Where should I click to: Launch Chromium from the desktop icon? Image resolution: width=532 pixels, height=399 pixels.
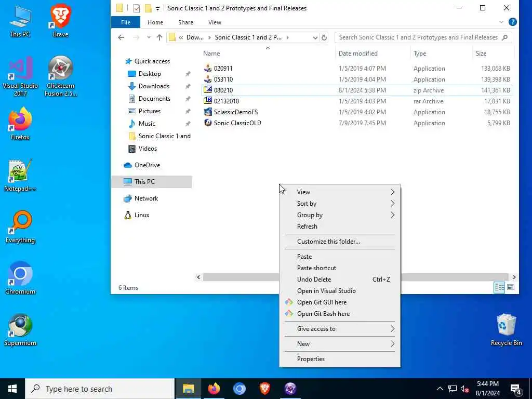tap(20, 278)
